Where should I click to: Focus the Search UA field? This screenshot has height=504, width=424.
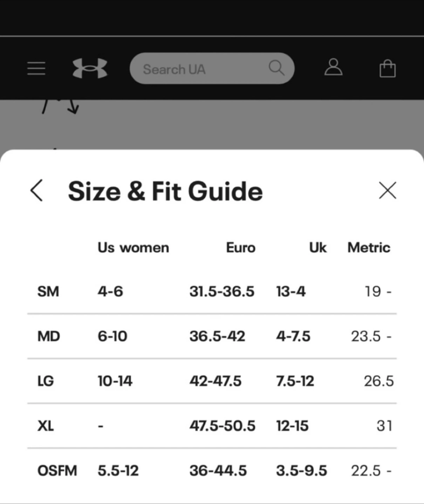(x=196, y=69)
